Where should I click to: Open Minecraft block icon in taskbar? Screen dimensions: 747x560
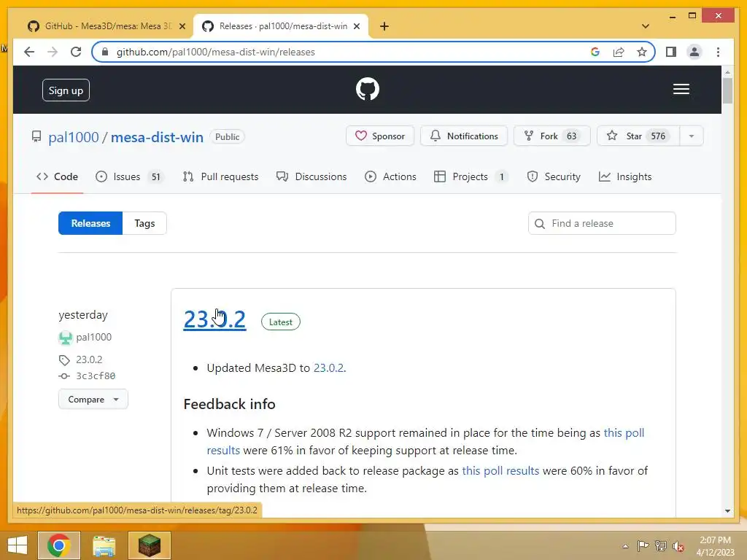point(149,545)
